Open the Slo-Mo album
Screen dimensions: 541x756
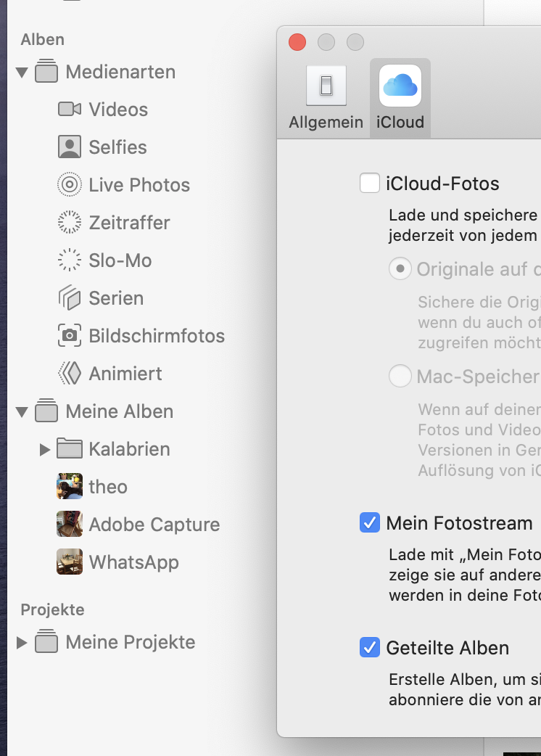pyautogui.click(x=120, y=260)
